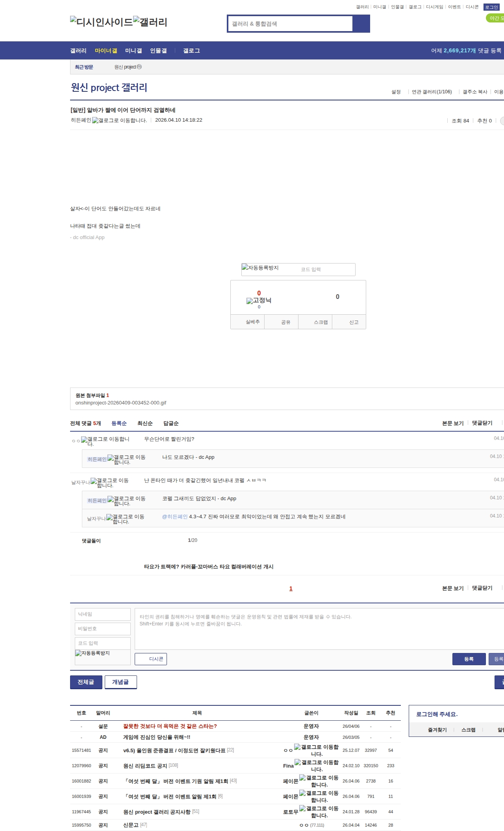Open the 디시콘 picker in the comment form
Viewport: 504px width, 831px height.
151,659
